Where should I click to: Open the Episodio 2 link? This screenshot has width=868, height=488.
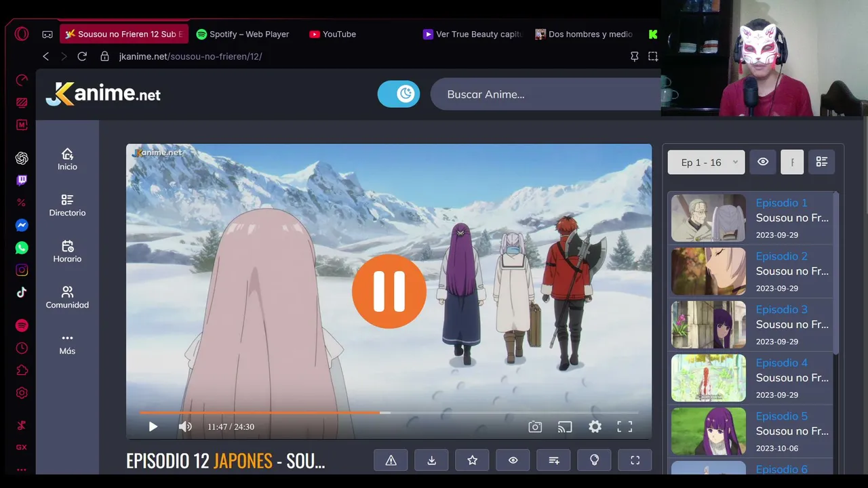click(x=781, y=256)
